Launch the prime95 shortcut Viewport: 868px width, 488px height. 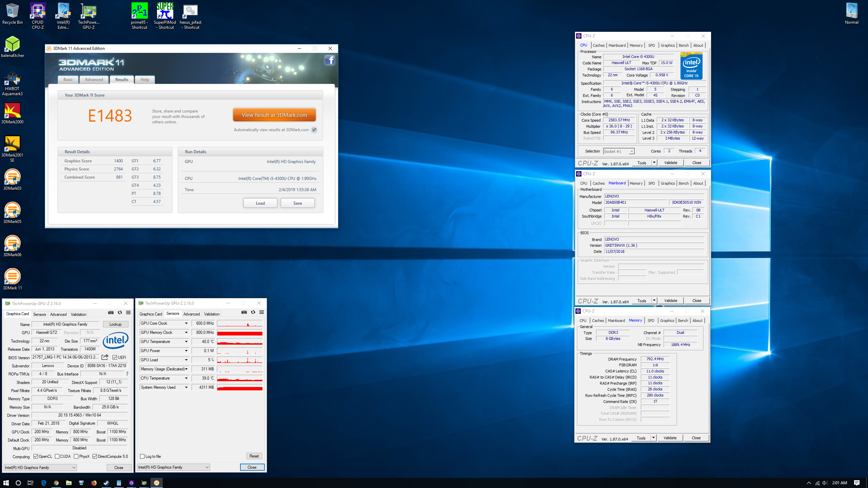pos(139,16)
